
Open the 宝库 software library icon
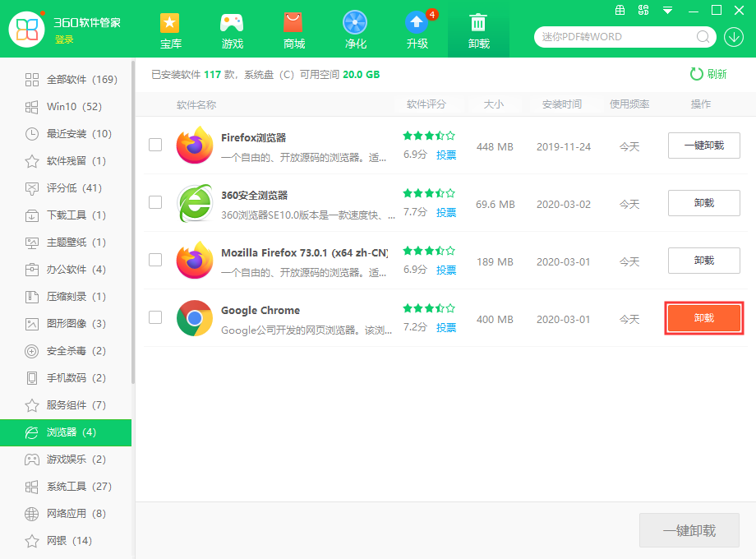pos(170,23)
